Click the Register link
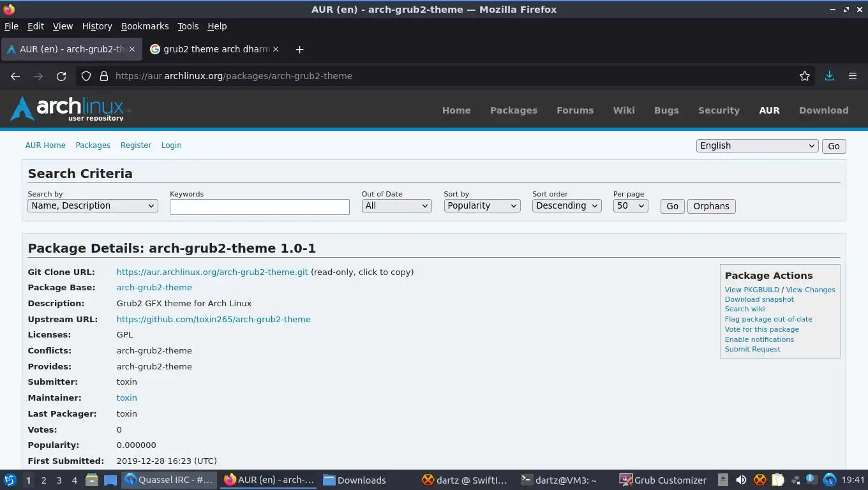Screen dimensions: 868x490 pos(136,145)
